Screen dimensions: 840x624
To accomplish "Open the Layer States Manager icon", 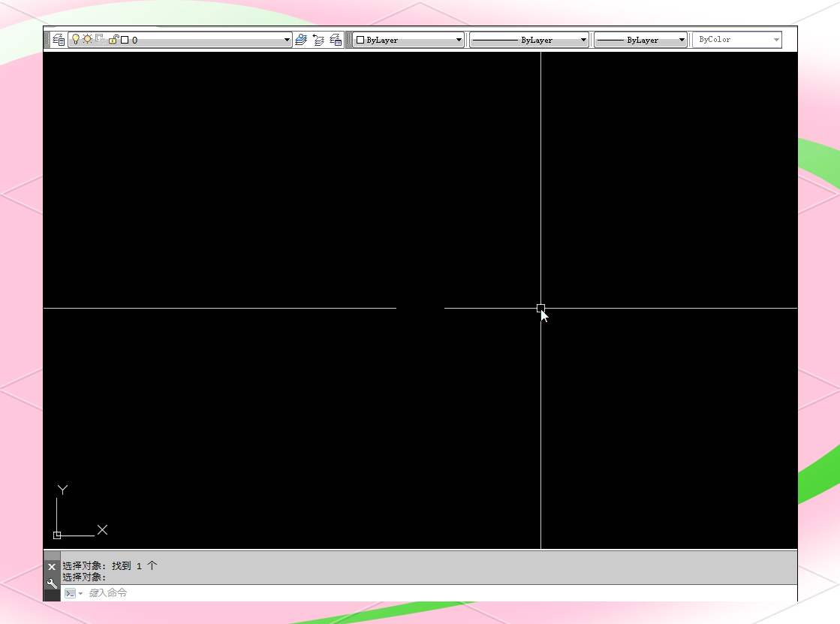I will click(x=336, y=40).
